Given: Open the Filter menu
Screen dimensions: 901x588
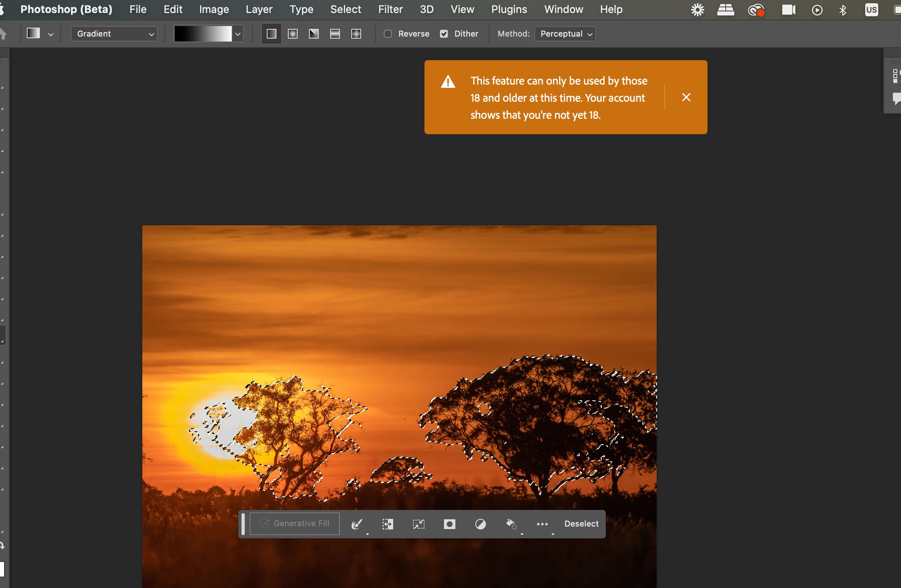Looking at the screenshot, I should pos(390,9).
